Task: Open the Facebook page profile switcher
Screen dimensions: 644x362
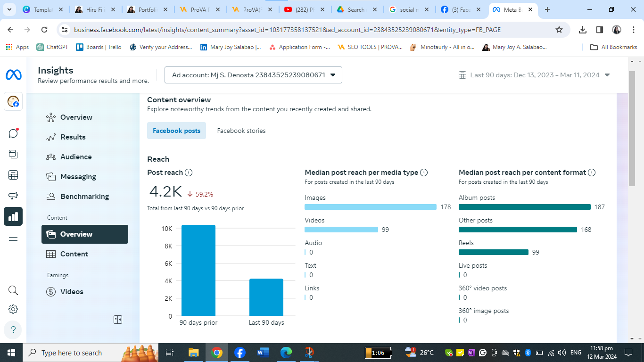Action: [x=13, y=102]
